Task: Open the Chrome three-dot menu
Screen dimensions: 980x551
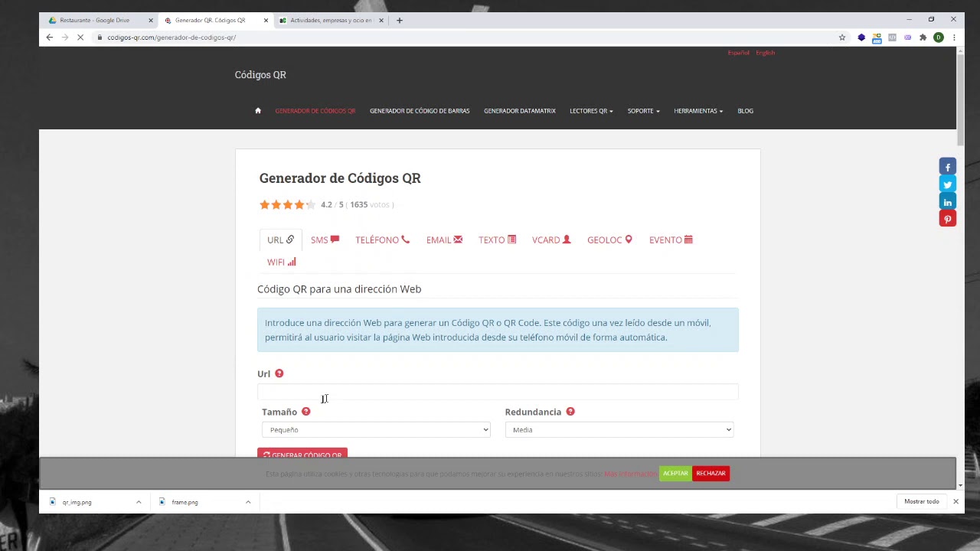Action: [x=954, y=37]
